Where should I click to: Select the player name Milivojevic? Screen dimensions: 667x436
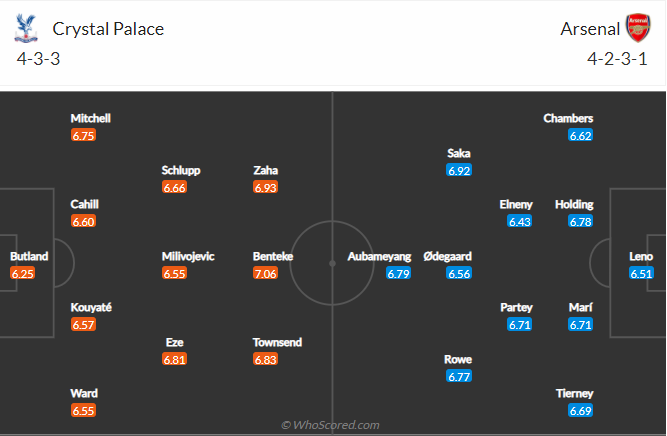click(x=188, y=256)
